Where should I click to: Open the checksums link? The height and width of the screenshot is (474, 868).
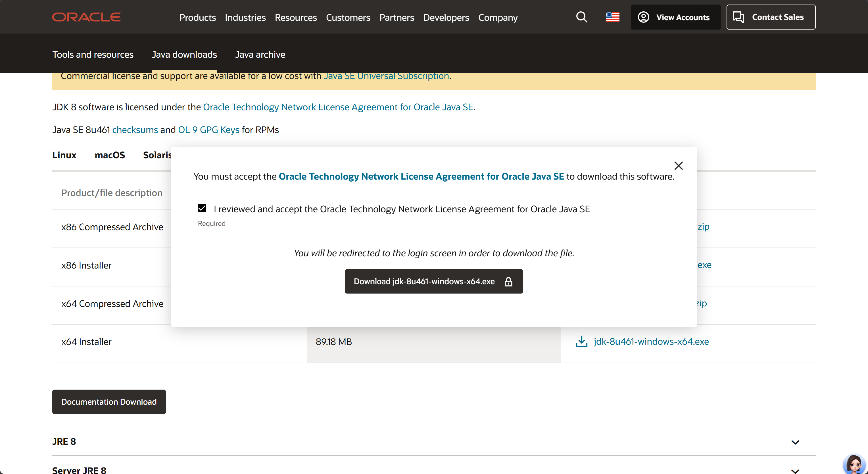(x=135, y=130)
